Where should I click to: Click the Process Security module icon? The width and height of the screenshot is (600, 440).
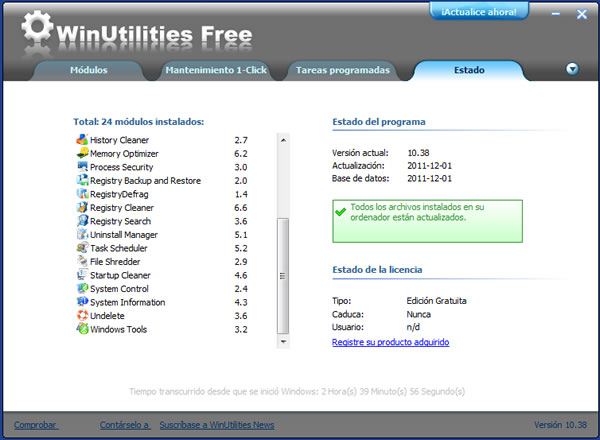[82, 166]
